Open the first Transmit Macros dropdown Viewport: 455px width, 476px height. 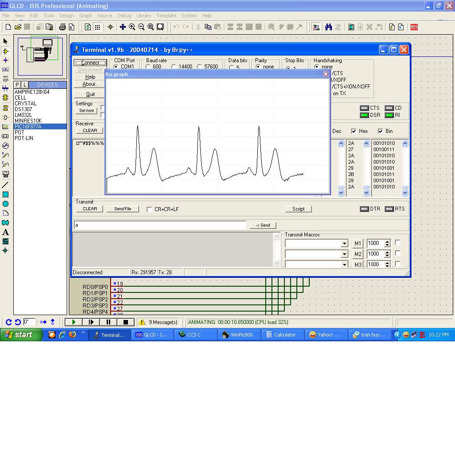[344, 244]
